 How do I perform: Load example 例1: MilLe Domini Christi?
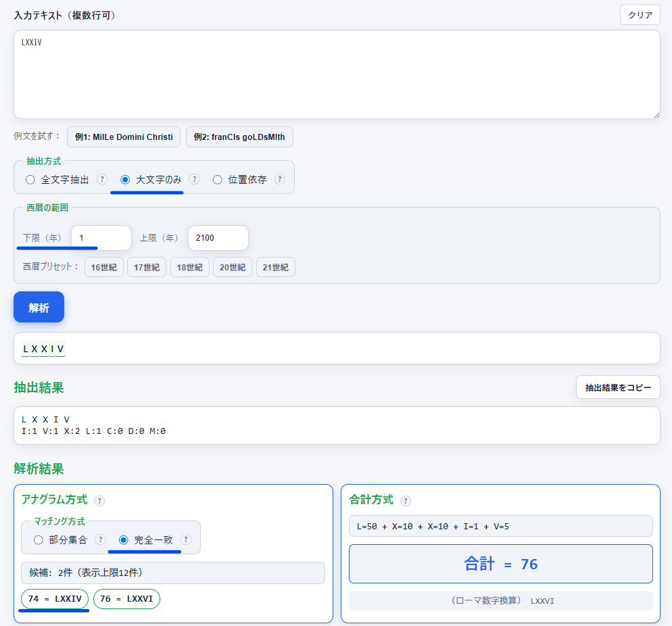(x=124, y=137)
